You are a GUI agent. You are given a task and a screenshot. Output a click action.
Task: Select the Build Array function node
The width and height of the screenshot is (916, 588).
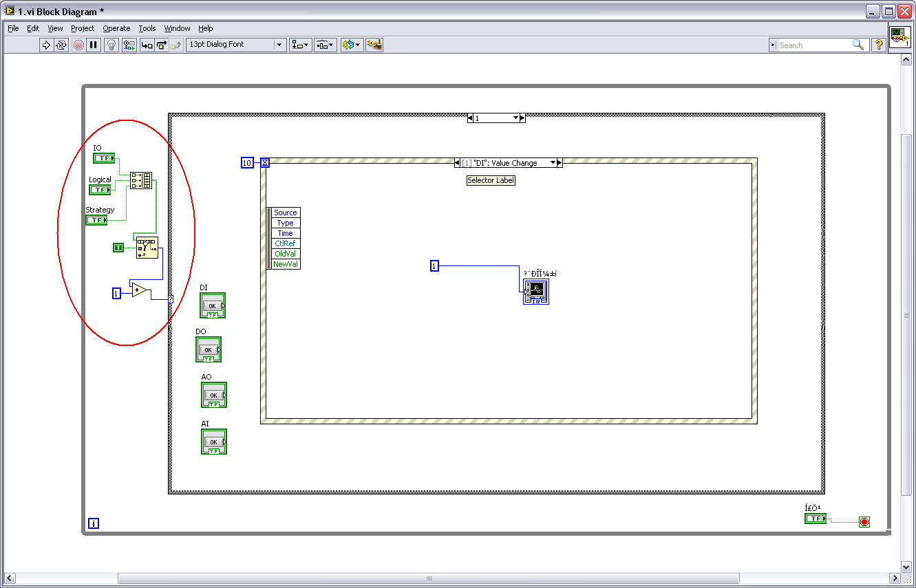tap(141, 180)
